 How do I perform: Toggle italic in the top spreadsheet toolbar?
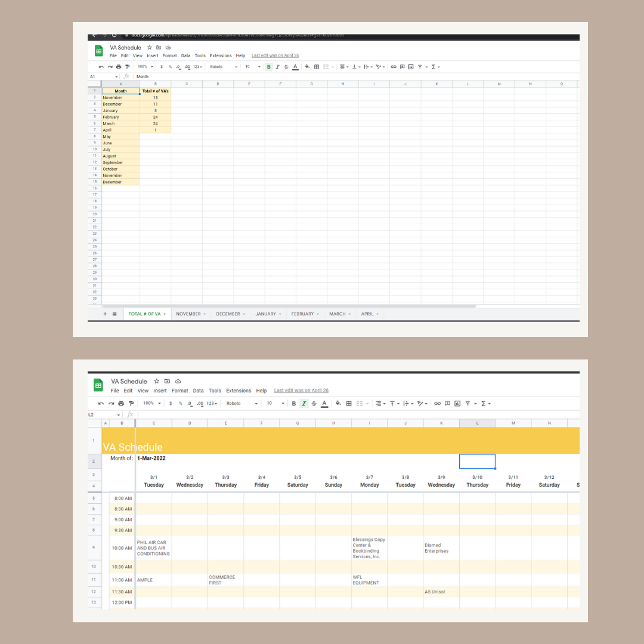tap(278, 67)
